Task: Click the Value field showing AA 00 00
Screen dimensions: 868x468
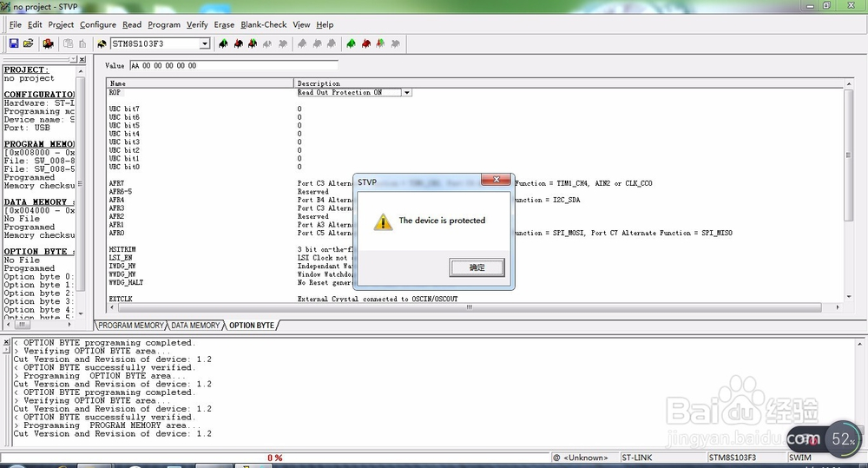Action: (x=233, y=65)
